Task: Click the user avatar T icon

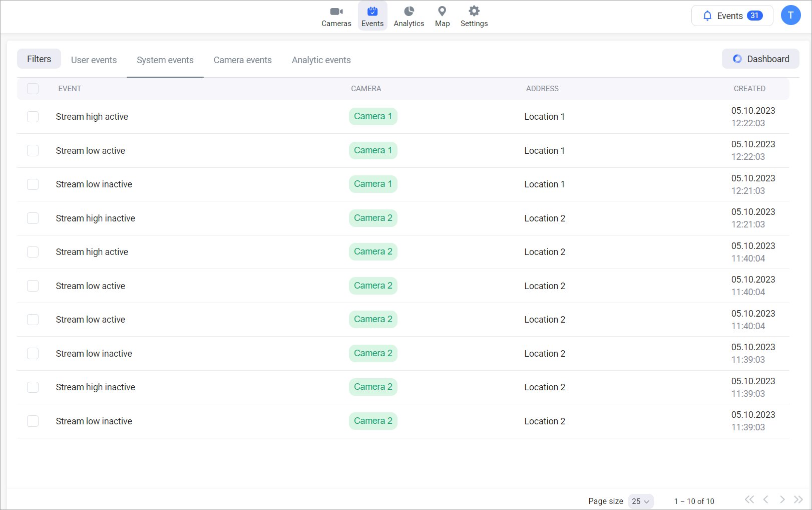Action: (x=790, y=16)
